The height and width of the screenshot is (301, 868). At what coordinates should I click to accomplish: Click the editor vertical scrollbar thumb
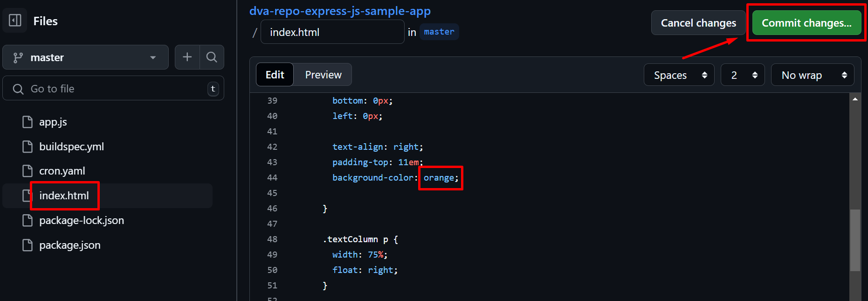[x=854, y=240]
